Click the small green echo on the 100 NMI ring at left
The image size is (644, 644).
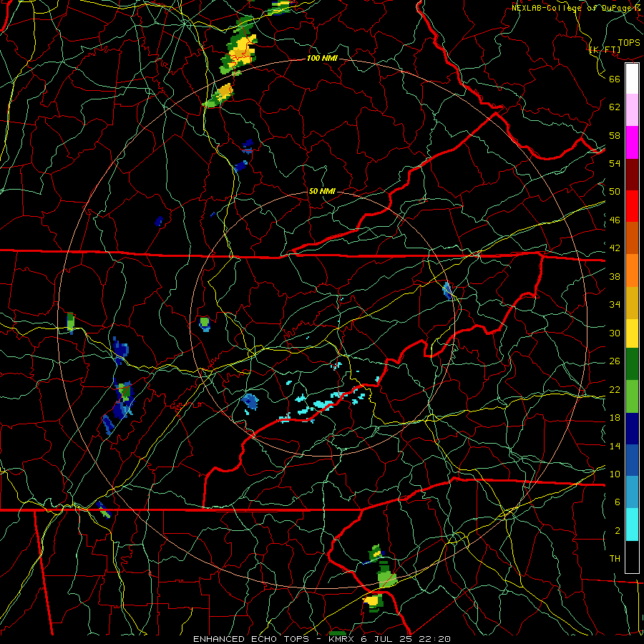point(70,323)
